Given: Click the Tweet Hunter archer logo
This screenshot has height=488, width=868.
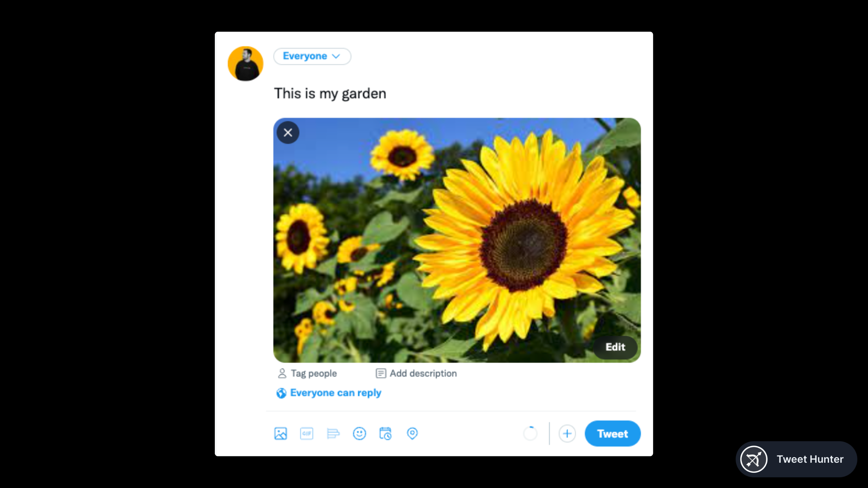Looking at the screenshot, I should pyautogui.click(x=754, y=459).
